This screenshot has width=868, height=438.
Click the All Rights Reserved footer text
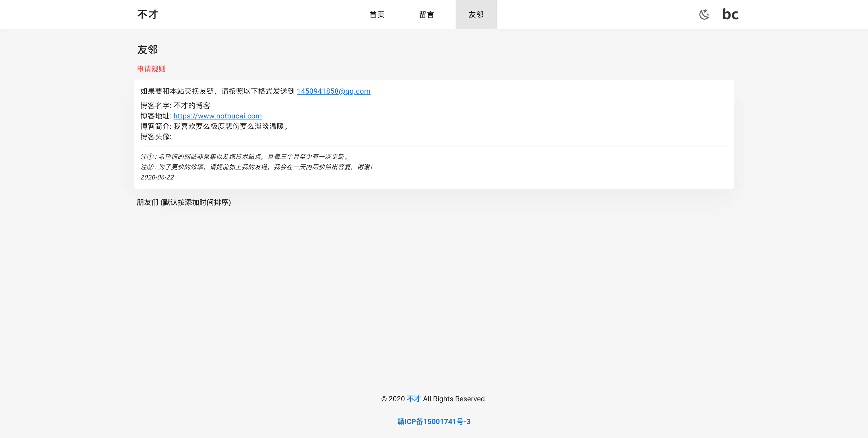tap(455, 399)
